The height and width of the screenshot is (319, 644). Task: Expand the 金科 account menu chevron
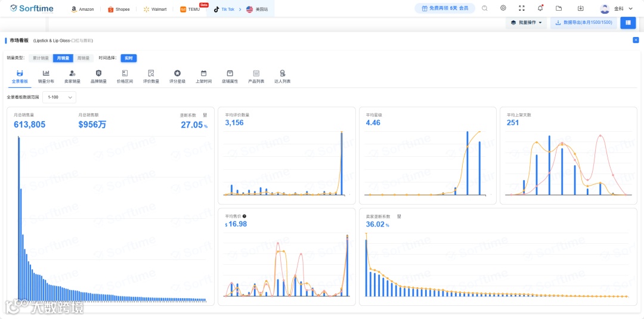pyautogui.click(x=631, y=8)
